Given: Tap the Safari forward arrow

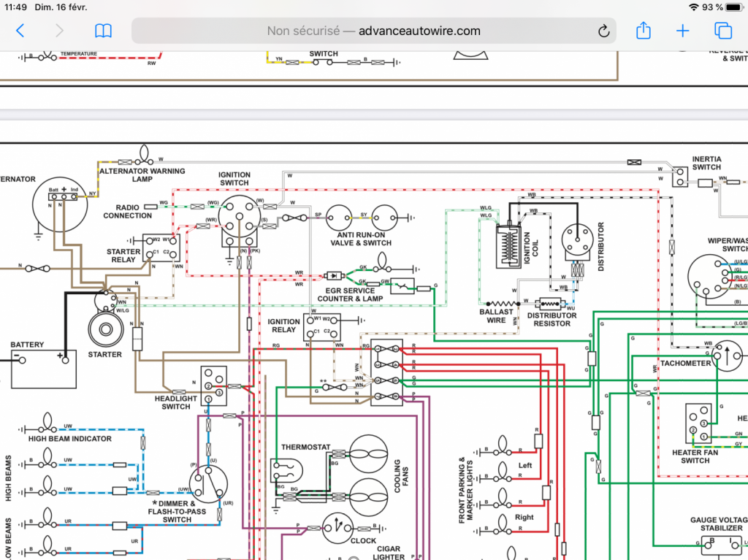Looking at the screenshot, I should pyautogui.click(x=59, y=31).
